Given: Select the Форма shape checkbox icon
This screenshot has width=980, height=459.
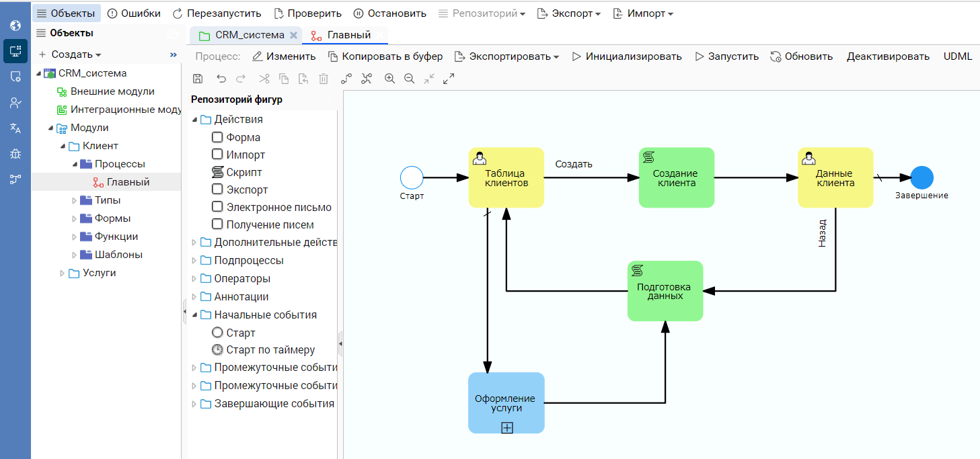Looking at the screenshot, I should 217,137.
